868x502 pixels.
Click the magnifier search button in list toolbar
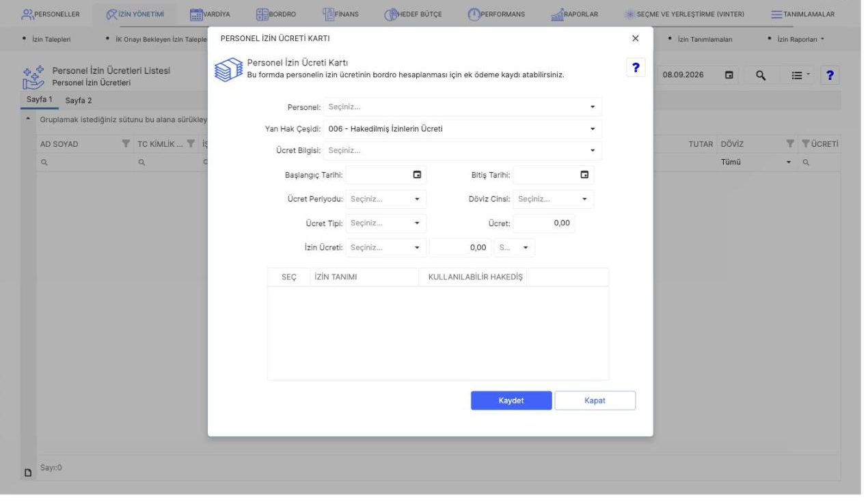coord(759,75)
